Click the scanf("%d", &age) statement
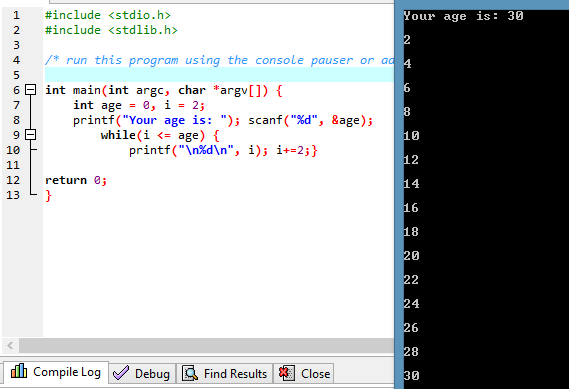The width and height of the screenshot is (569, 389). 310,120
